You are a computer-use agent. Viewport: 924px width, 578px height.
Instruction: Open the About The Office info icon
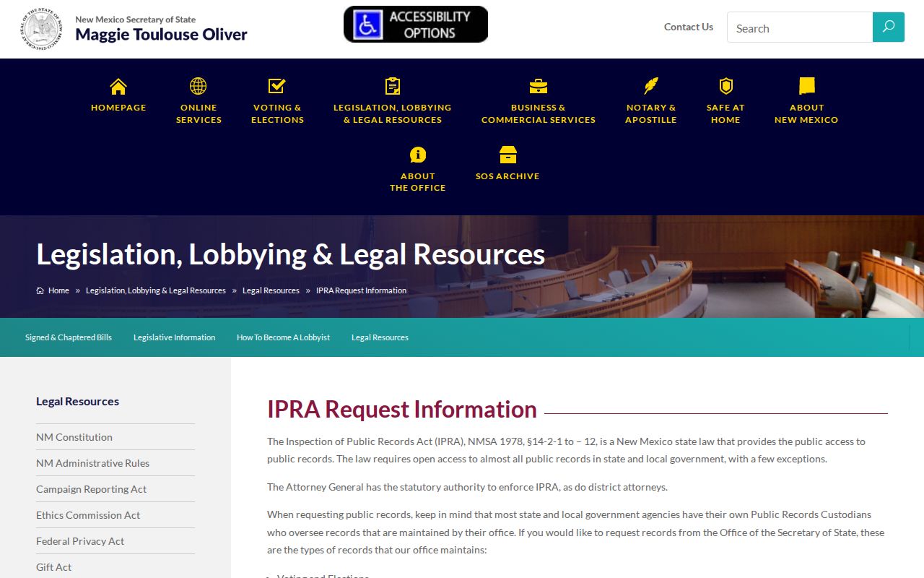[418, 155]
